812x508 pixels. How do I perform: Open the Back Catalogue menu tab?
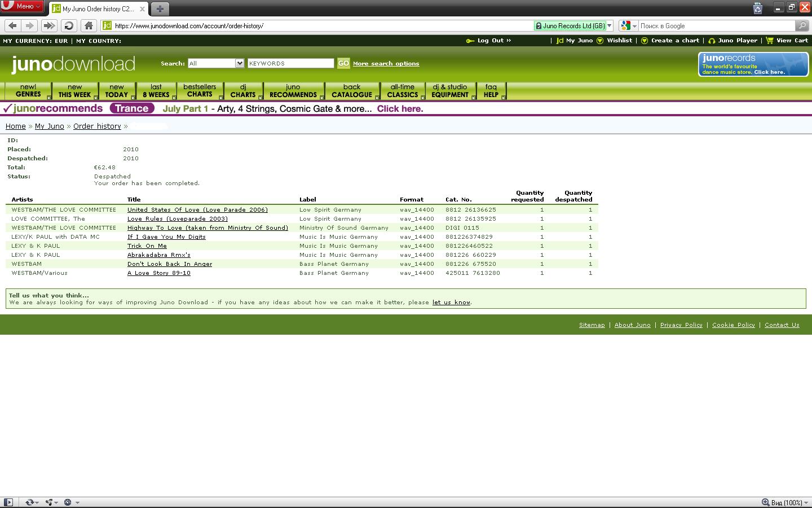click(351, 91)
